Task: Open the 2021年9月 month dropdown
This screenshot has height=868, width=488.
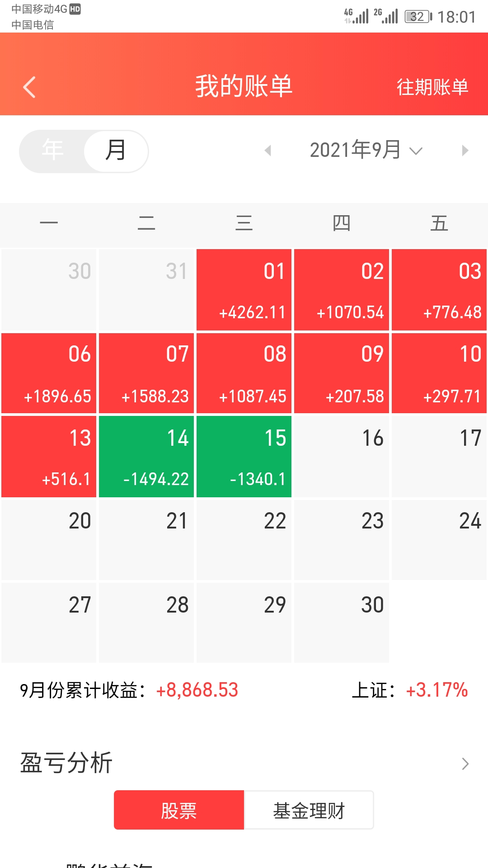Action: pos(366,151)
